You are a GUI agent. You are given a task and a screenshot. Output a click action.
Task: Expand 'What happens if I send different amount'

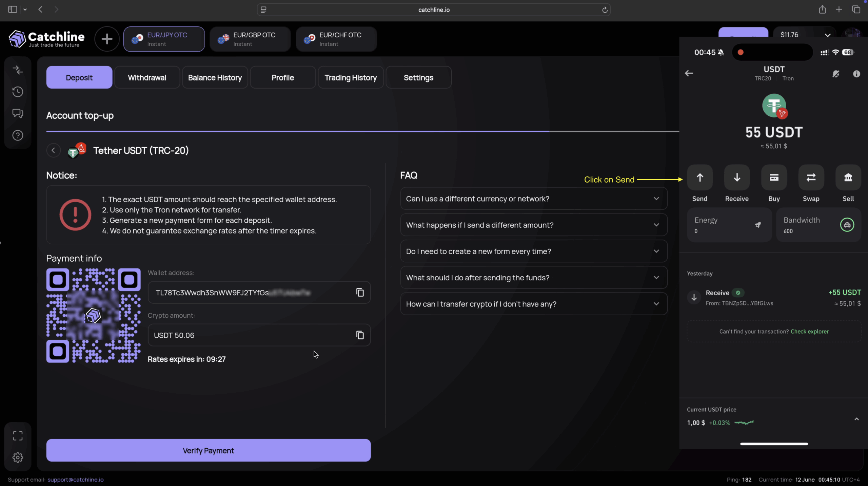click(x=533, y=225)
